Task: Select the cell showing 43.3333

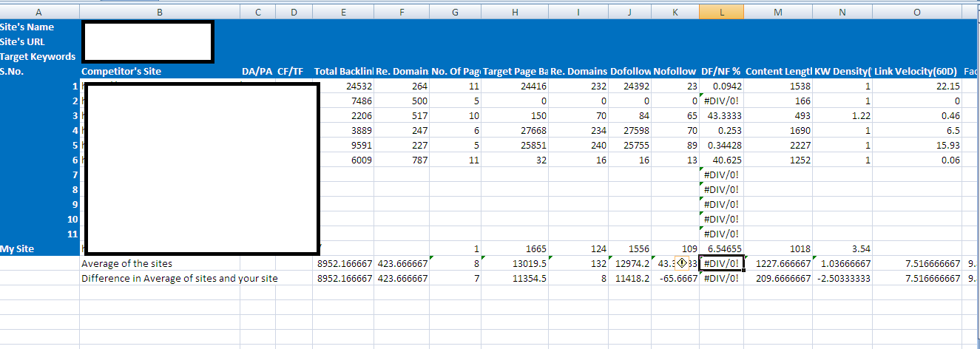Action: [x=721, y=116]
